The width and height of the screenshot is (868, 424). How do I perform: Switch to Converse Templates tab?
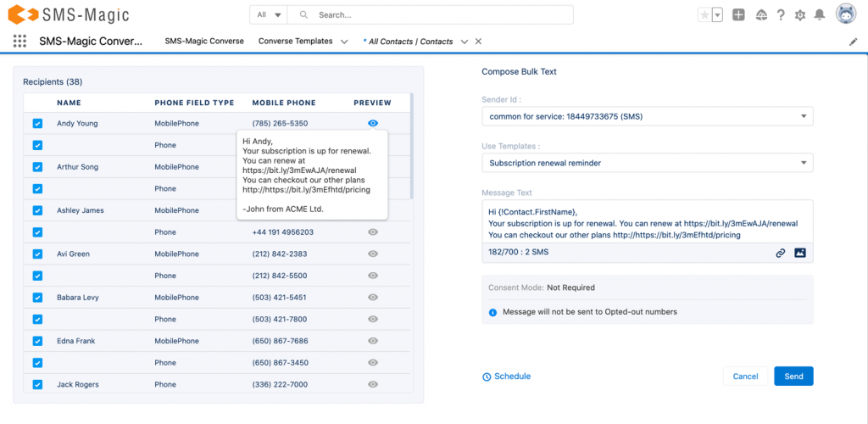(x=296, y=41)
